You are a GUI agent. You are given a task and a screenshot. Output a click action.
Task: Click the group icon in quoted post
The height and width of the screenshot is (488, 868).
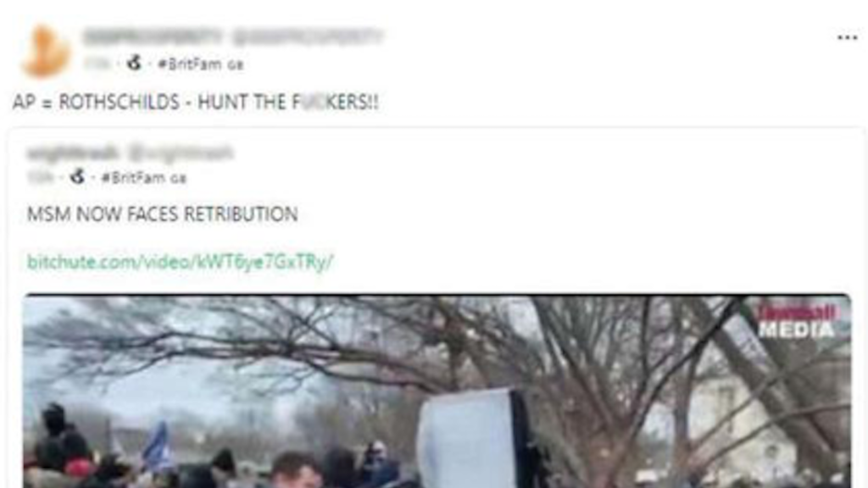pyautogui.click(x=77, y=177)
